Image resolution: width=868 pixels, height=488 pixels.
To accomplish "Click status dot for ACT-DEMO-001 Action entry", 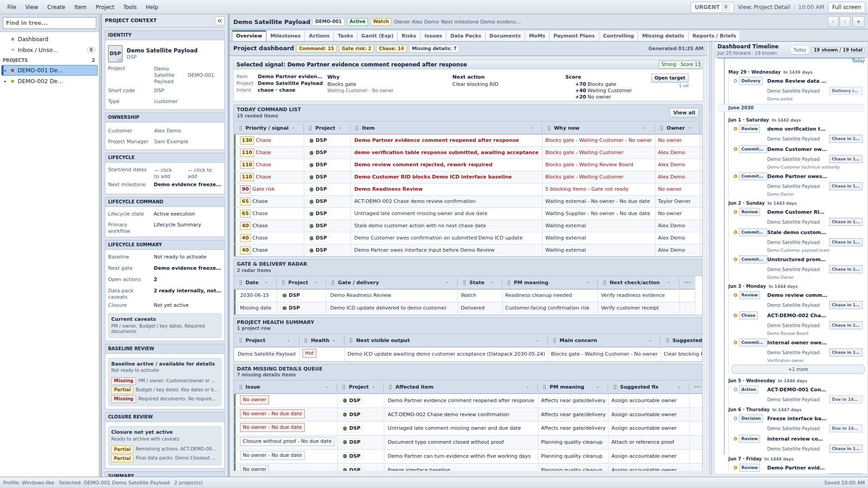I will coord(736,390).
